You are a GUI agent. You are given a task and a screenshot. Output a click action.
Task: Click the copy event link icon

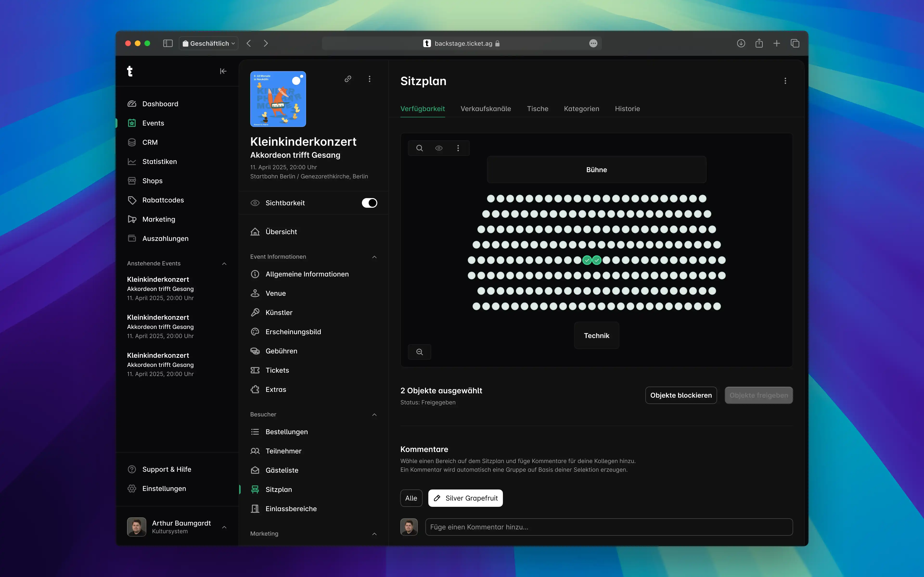[x=347, y=79]
